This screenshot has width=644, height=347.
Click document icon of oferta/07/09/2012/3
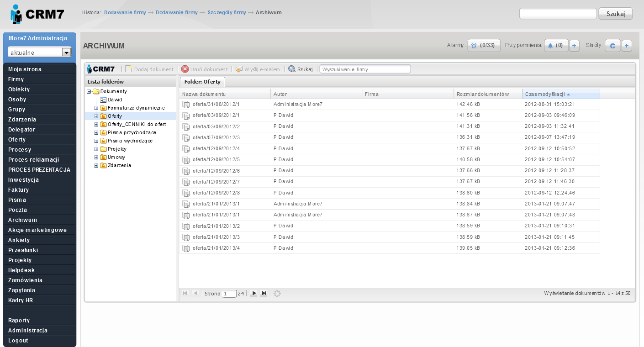click(x=186, y=137)
